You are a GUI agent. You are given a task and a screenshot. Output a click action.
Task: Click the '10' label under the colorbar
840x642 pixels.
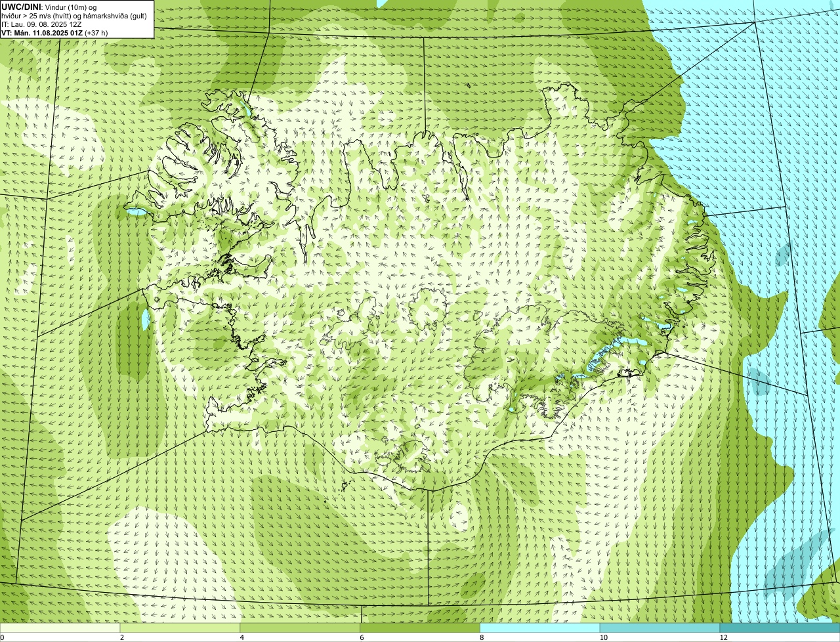603,637
